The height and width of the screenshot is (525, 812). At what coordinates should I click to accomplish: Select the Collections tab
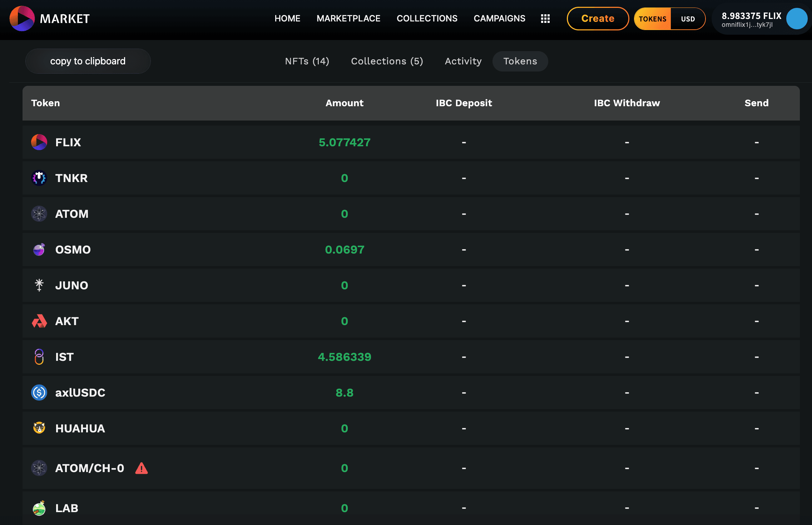[387, 61]
